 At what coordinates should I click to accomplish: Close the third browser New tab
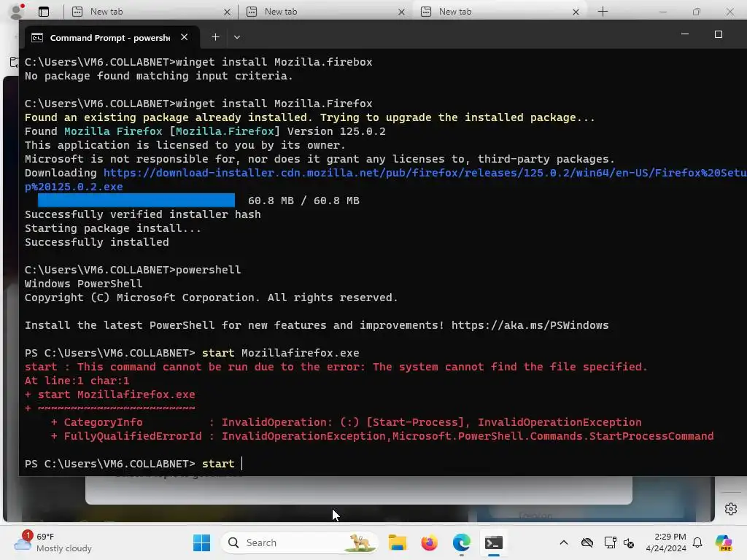576,12
